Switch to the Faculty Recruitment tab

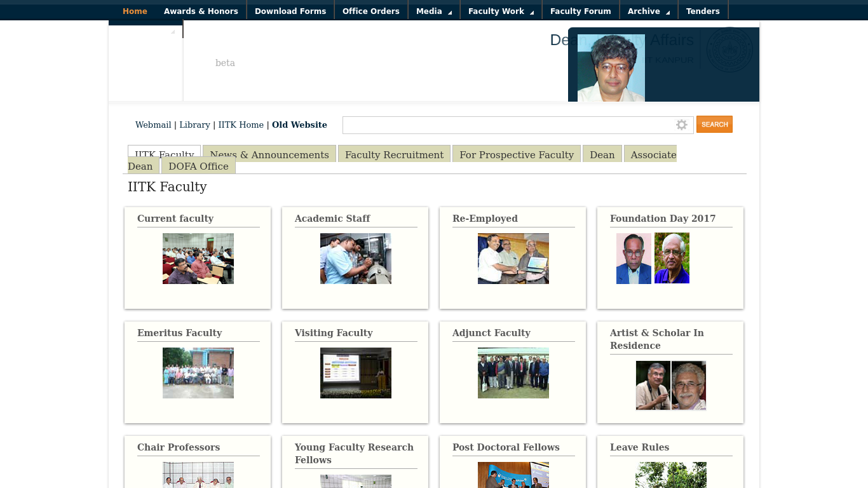pos(393,154)
